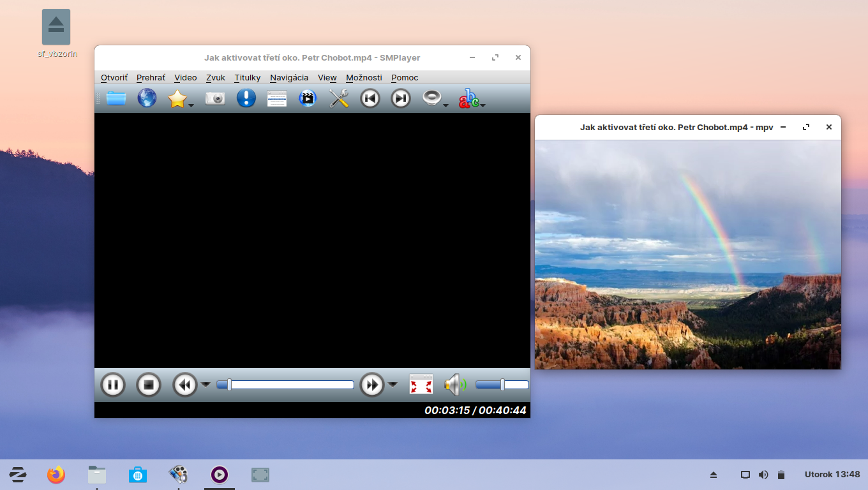
Task: Expand the rewind button dropdown arrow
Action: [x=206, y=385]
